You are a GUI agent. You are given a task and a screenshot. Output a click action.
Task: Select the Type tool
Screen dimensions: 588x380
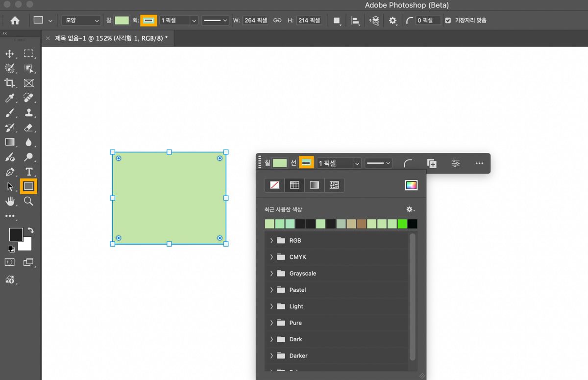coord(29,172)
